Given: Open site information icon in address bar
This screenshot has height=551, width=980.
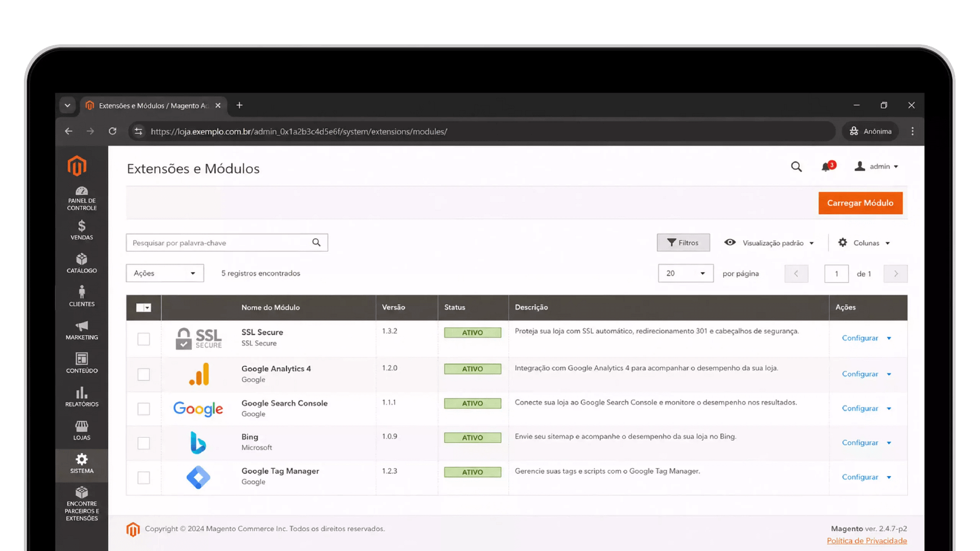Looking at the screenshot, I should point(138,131).
